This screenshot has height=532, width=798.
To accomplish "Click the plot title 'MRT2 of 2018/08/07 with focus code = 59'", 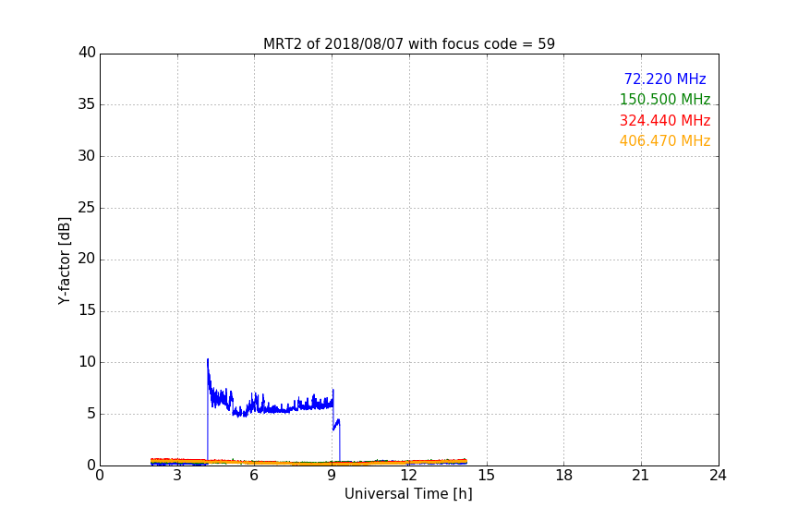I will tap(408, 43).
